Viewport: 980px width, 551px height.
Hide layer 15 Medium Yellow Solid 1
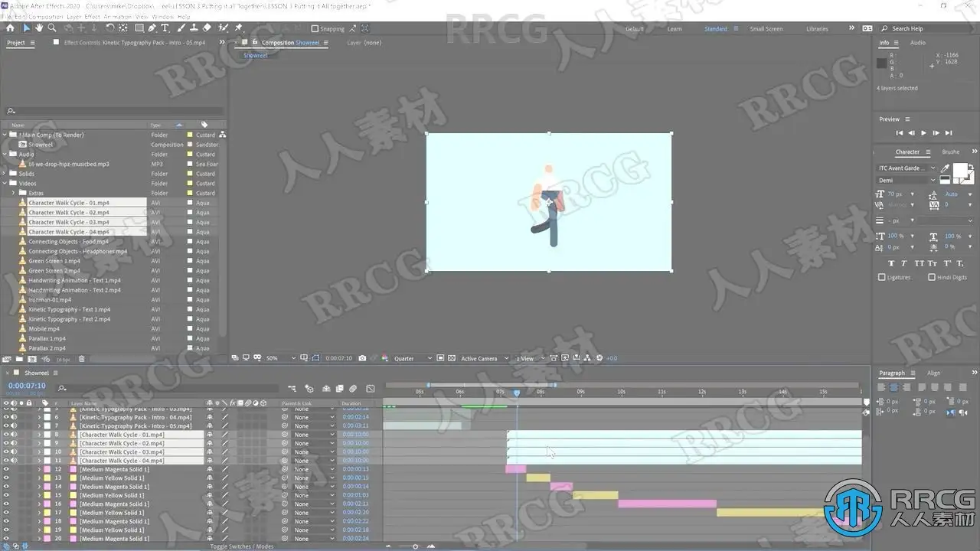pos(6,495)
